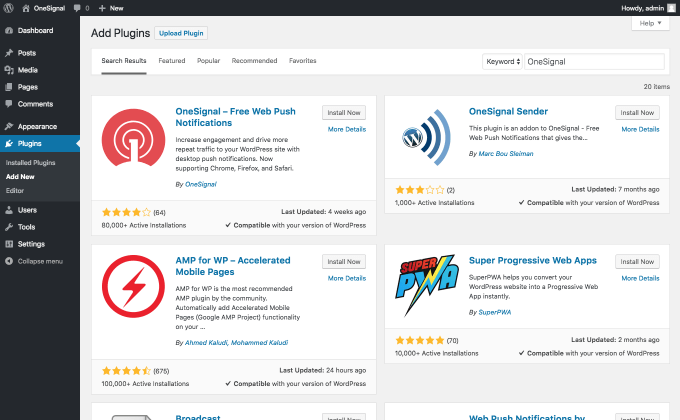Open the OneSignal site home icon
The width and height of the screenshot is (680, 420).
click(26, 8)
